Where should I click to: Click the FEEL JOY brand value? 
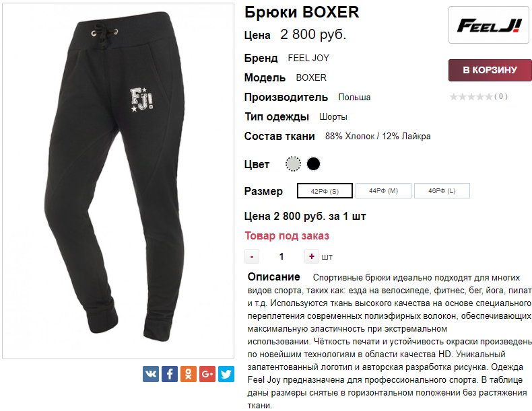click(308, 59)
